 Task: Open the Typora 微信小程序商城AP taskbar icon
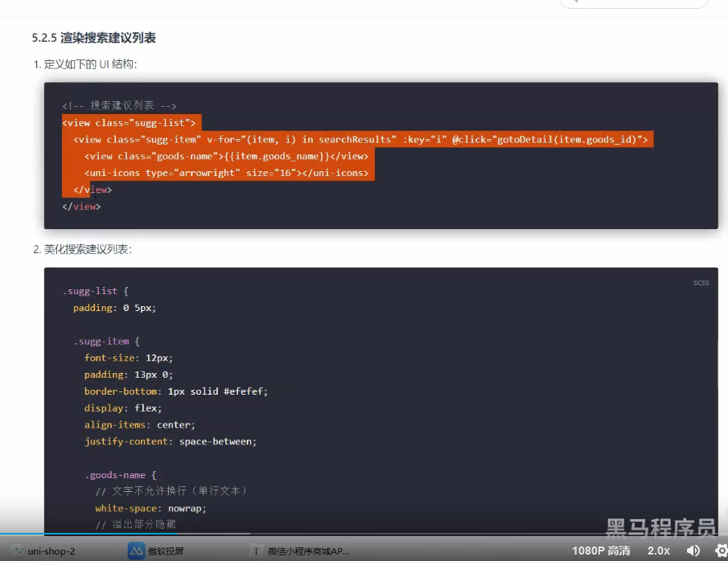coord(256,551)
